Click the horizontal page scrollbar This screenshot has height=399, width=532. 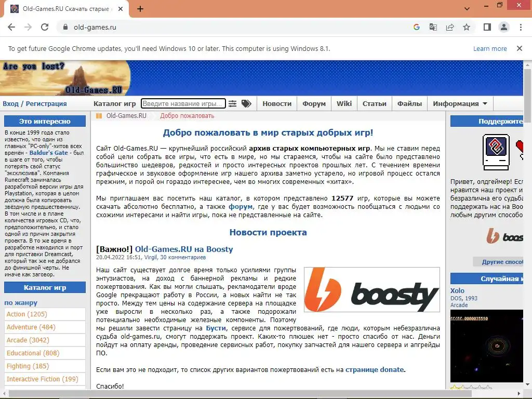coord(239,393)
